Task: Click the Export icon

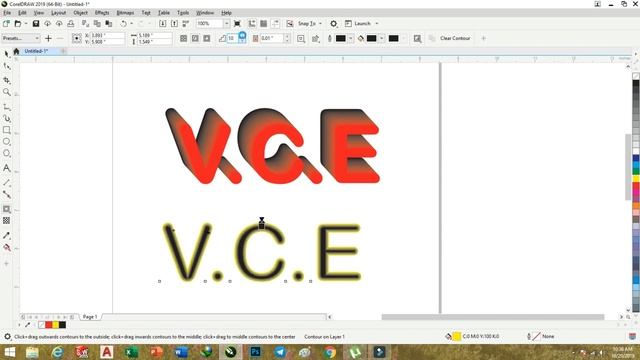Action: point(174,24)
